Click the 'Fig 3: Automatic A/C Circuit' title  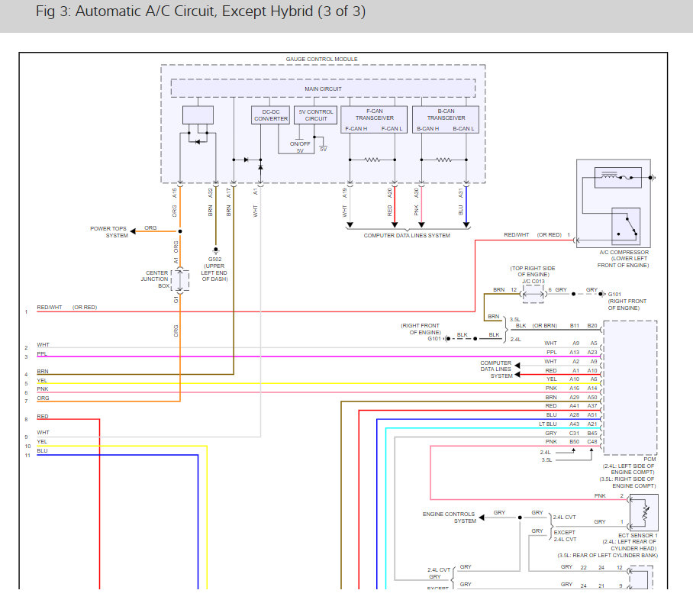(x=200, y=11)
